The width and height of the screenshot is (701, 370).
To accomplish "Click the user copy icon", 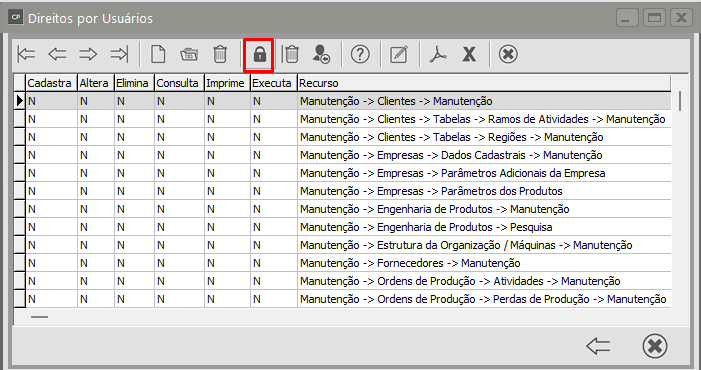I will pos(321,55).
